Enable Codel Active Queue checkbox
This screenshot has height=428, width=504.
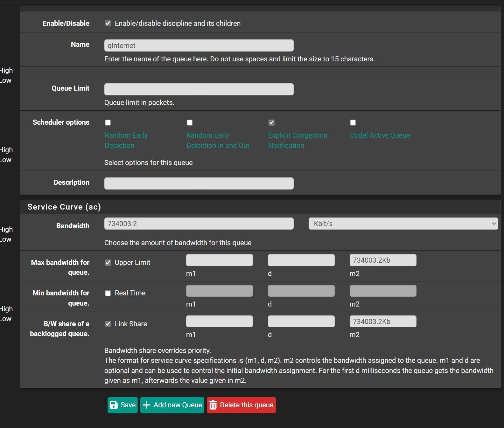pyautogui.click(x=353, y=122)
